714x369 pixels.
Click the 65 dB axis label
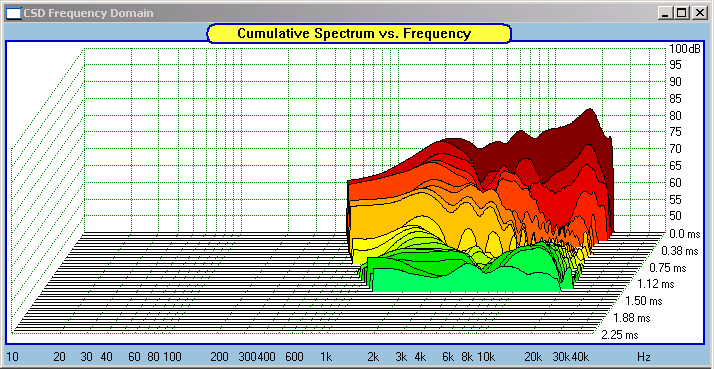[675, 166]
